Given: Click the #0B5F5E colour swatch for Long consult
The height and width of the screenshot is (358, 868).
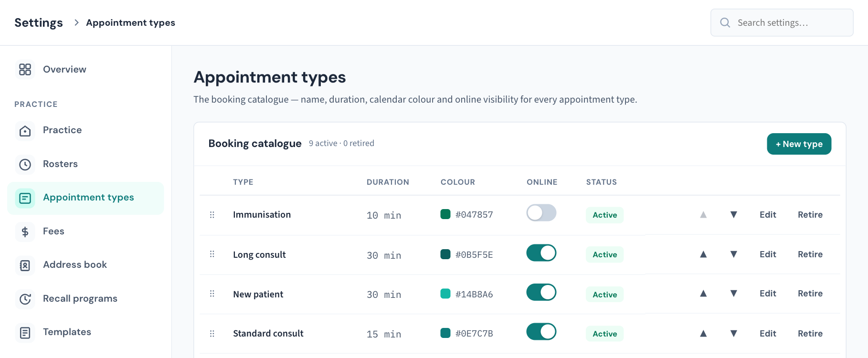Looking at the screenshot, I should [x=445, y=254].
